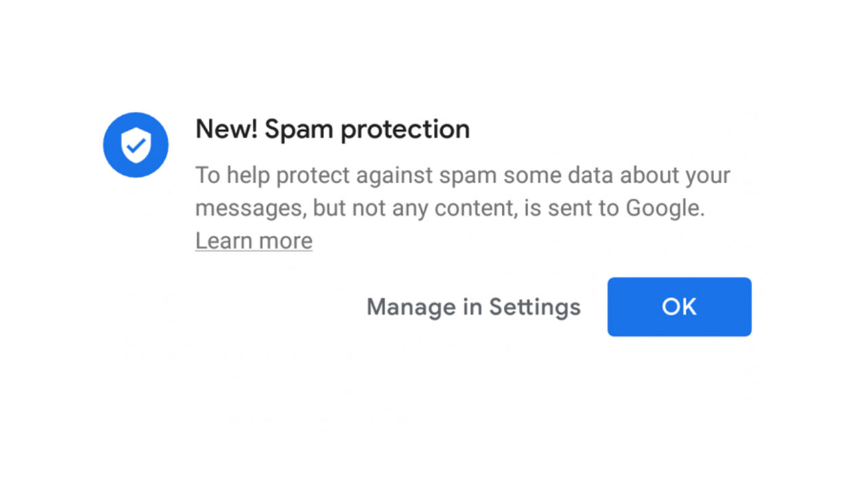This screenshot has width=868, height=488.
Task: Tap the circular blue badge next to the title
Action: point(136,144)
